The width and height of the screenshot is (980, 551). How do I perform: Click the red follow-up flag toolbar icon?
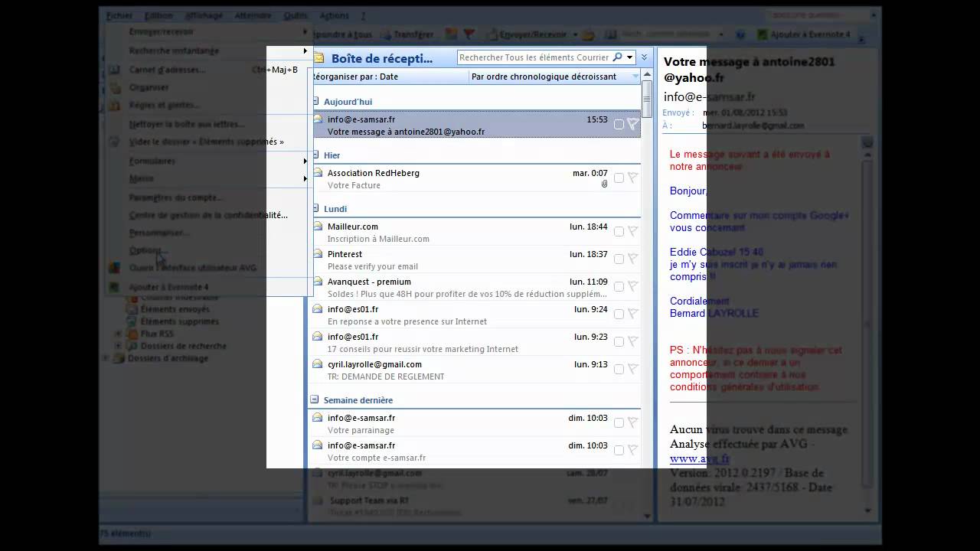click(x=469, y=34)
